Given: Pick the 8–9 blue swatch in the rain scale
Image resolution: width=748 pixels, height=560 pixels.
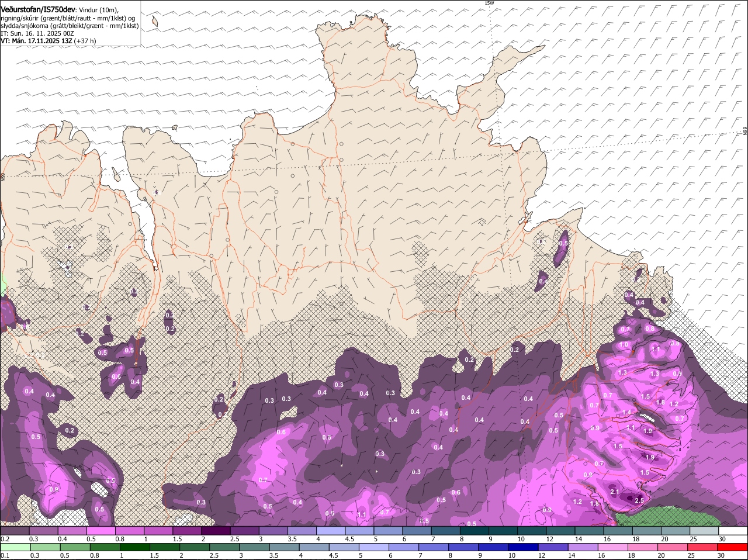Looking at the screenshot, I should tap(465, 547).
